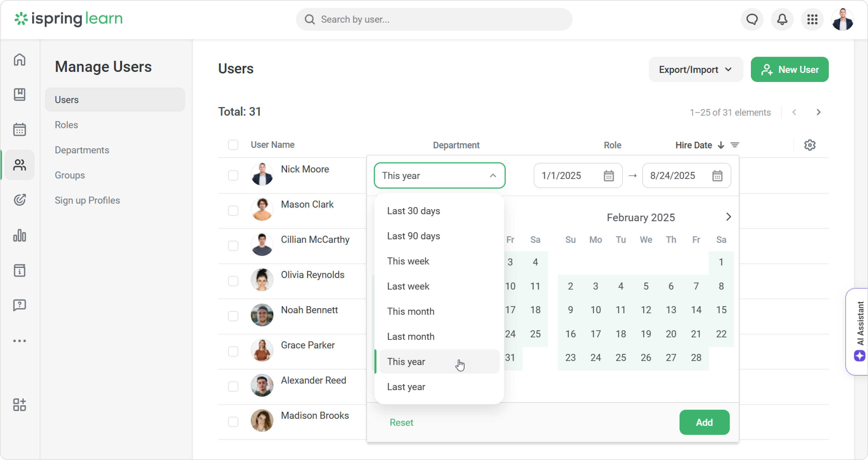This screenshot has height=460, width=868.
Task: Click the green Add button
Action: [704, 422]
